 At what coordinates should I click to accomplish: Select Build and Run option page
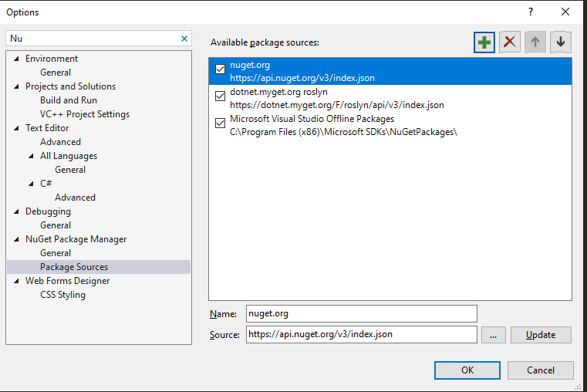(x=69, y=100)
